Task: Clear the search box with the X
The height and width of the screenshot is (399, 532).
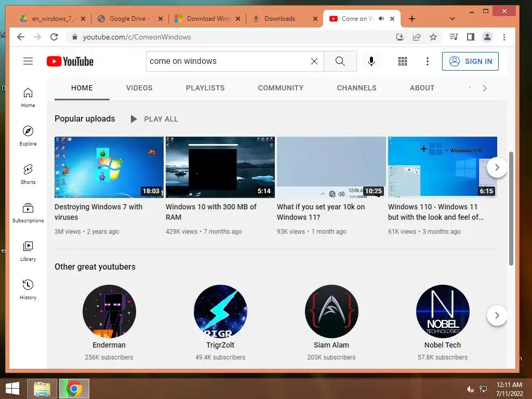Action: click(314, 61)
